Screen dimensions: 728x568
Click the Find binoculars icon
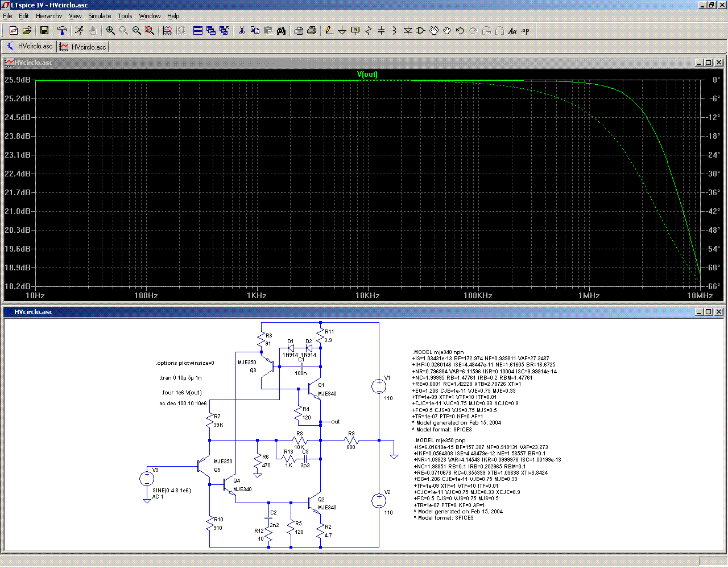click(281, 31)
